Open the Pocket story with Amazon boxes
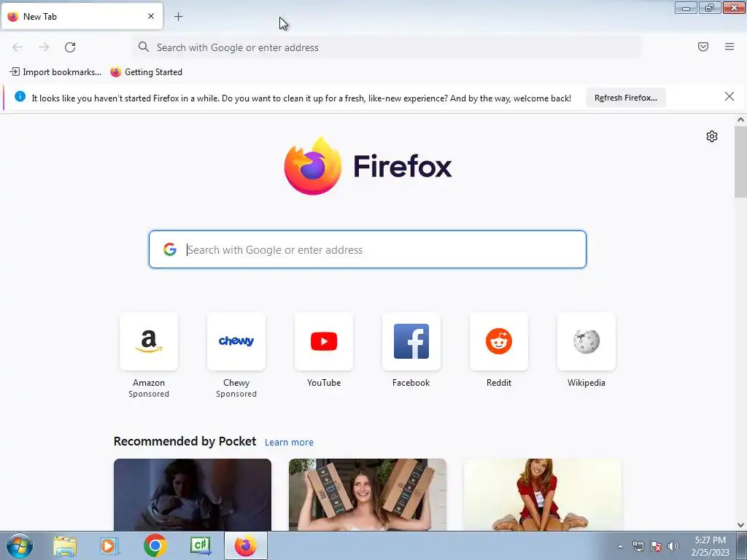 point(368,495)
